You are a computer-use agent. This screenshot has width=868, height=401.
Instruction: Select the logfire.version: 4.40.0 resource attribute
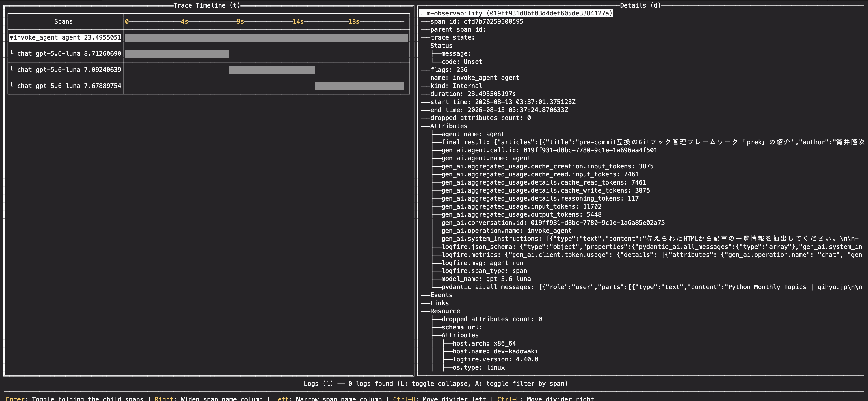495,359
